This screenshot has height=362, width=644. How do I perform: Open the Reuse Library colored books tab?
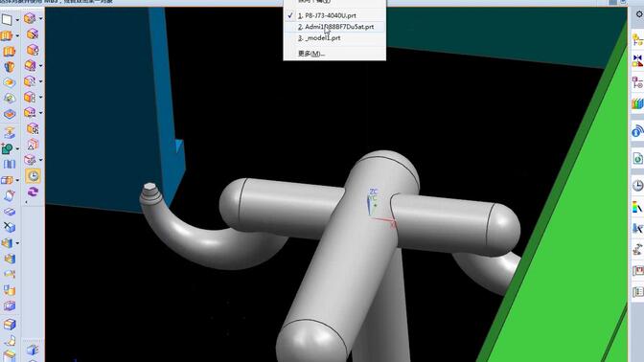tap(637, 103)
